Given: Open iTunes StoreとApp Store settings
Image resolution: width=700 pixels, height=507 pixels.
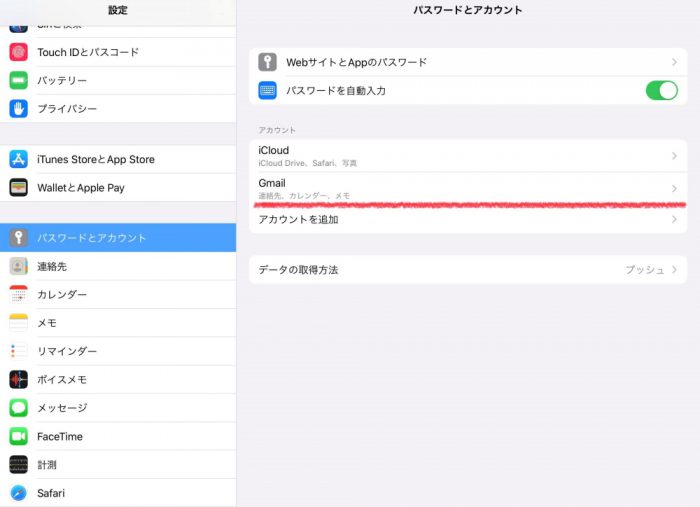Looking at the screenshot, I should click(x=118, y=159).
